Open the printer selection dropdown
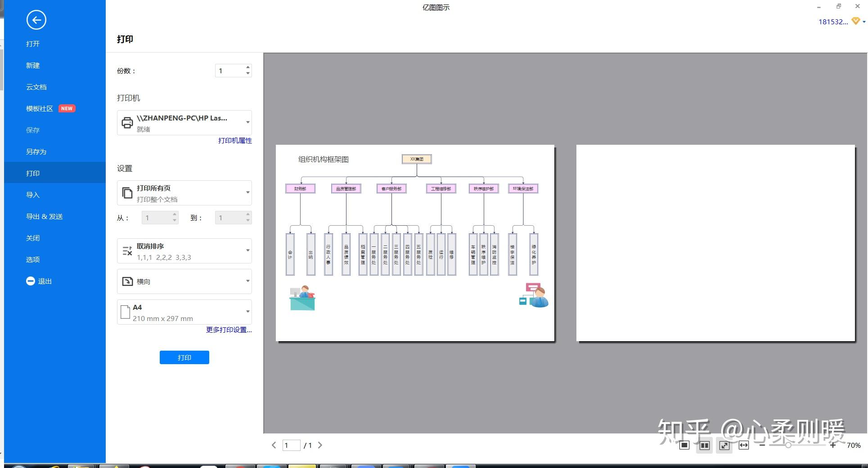The width and height of the screenshot is (868, 468). tap(184, 123)
